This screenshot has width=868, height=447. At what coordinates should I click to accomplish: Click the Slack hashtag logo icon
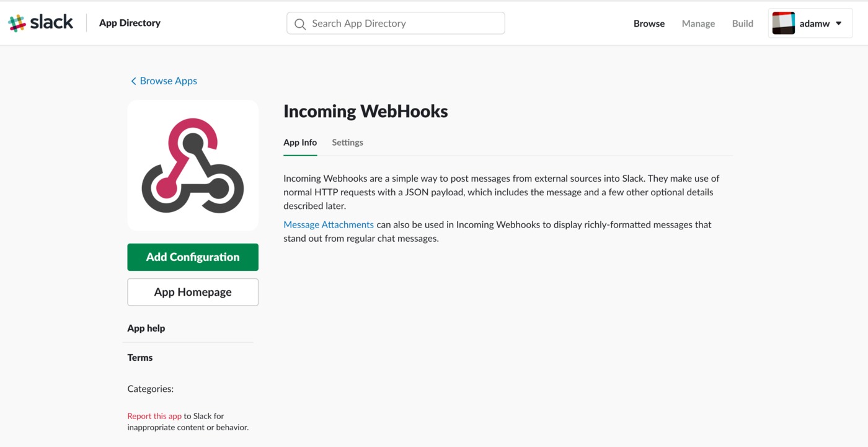tap(17, 23)
